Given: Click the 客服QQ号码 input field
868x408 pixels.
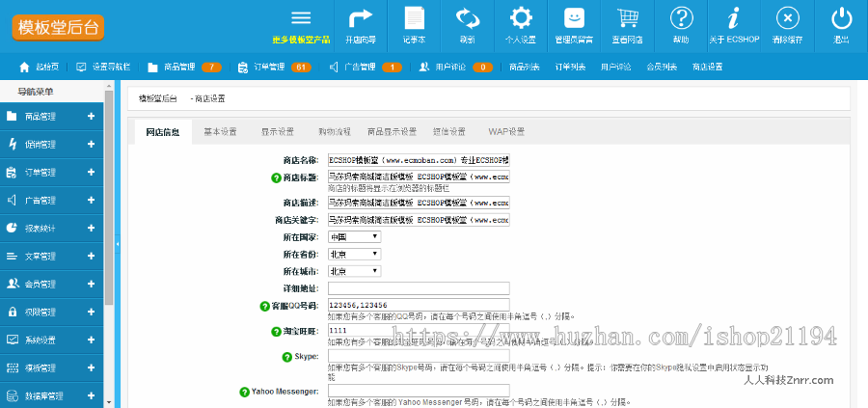Looking at the screenshot, I should point(419,305).
